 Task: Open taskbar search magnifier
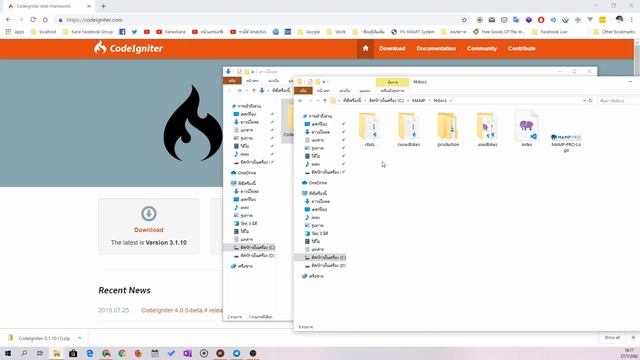tap(24, 353)
